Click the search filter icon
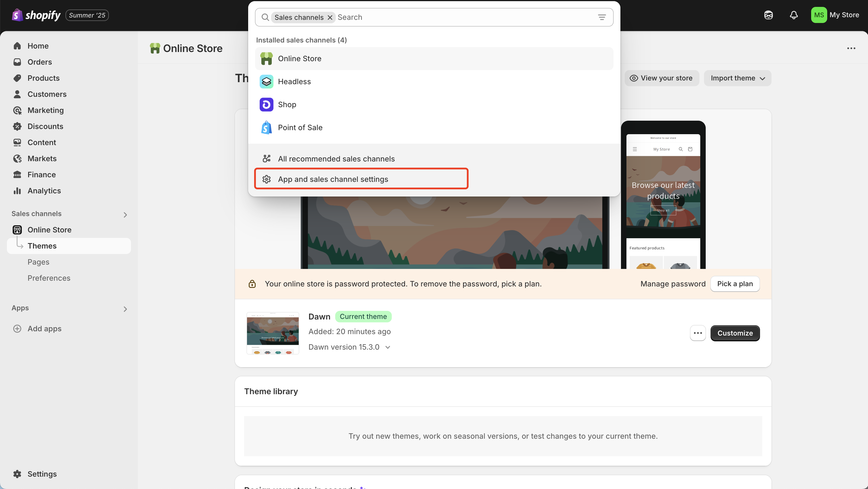Screen dimensions: 868x489 tap(602, 17)
